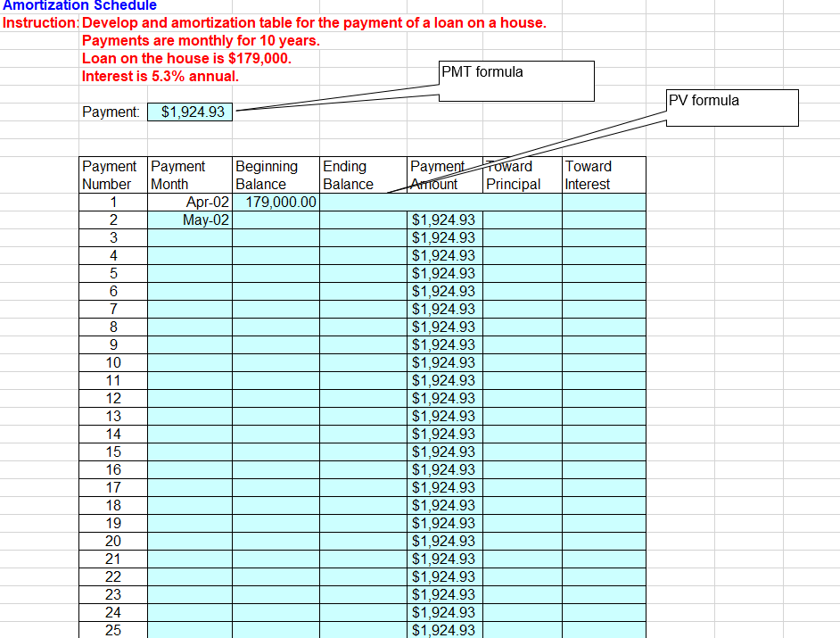Click the highlighted $1,924.93 Payment cell
Screen dimensions: 840x638
coord(190,112)
